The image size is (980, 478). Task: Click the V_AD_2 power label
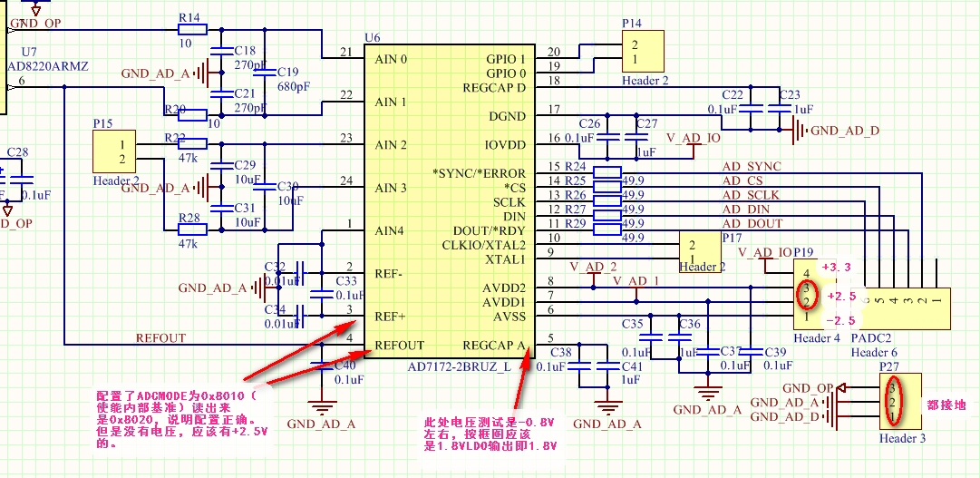(x=593, y=268)
